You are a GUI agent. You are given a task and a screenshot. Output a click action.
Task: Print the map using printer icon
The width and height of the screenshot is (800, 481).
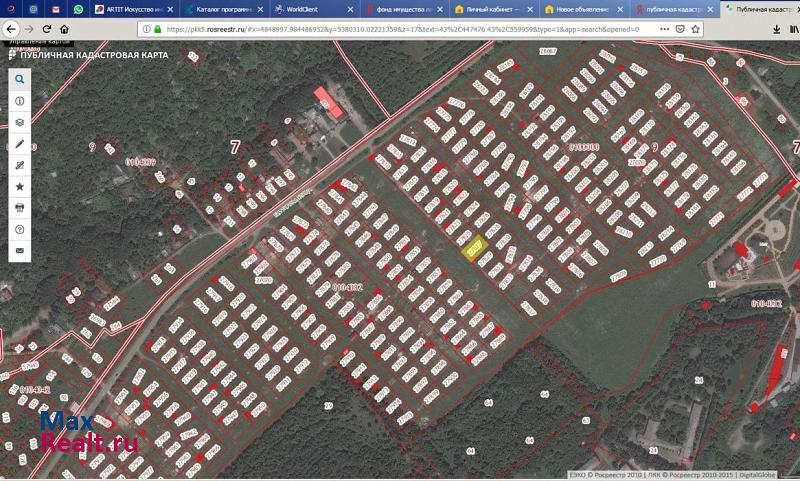pos(19,207)
